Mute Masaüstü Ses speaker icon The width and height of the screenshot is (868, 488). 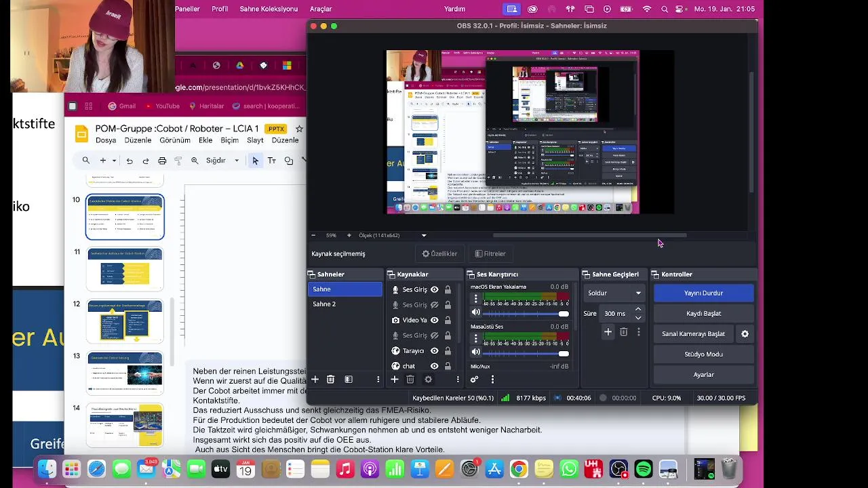(475, 352)
